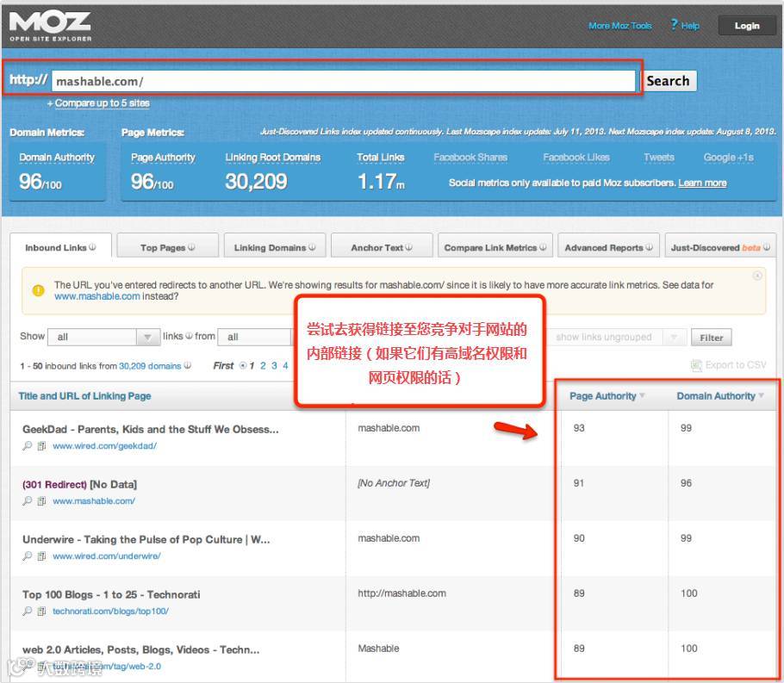The height and width of the screenshot is (683, 784).
Task: Click sort arrow beside Domain Authority header
Action: (761, 395)
